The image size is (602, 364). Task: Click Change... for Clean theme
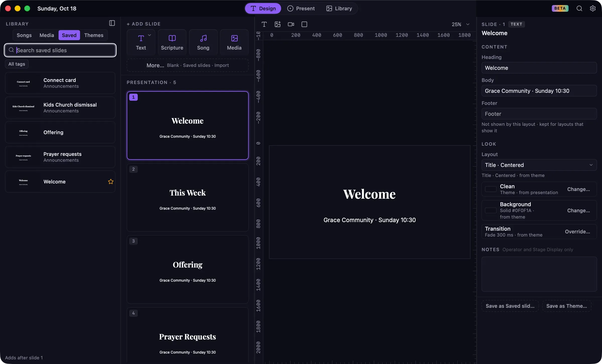tap(578, 189)
